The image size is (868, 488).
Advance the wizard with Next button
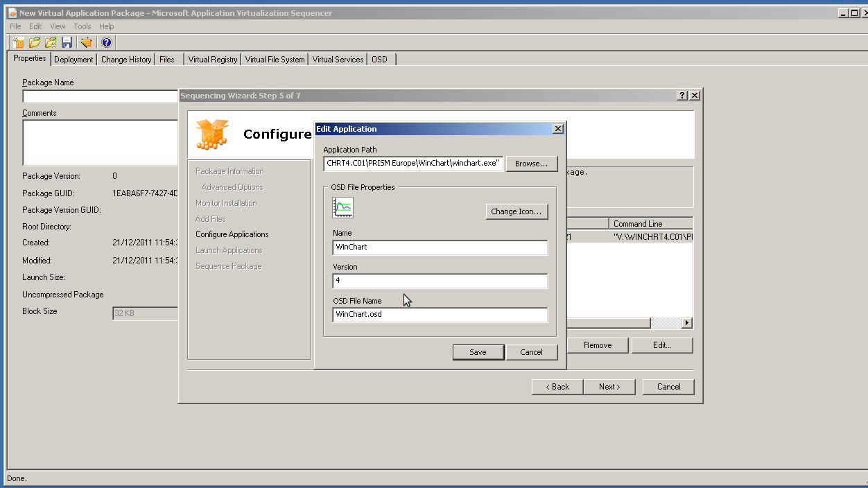pos(609,387)
